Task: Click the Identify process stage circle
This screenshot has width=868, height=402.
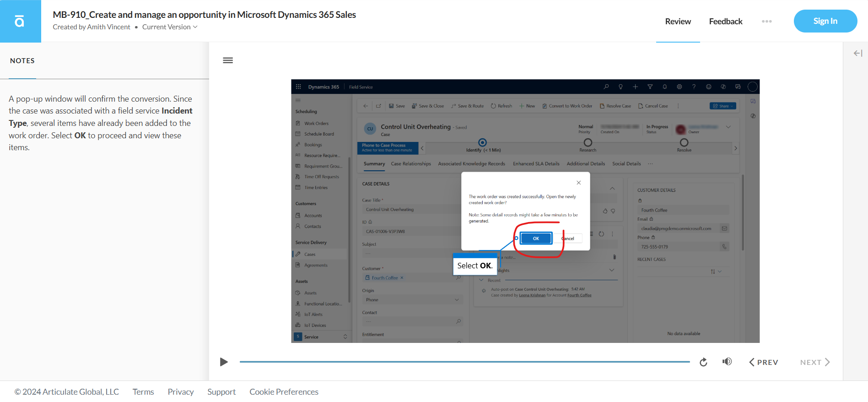Action: [x=482, y=142]
